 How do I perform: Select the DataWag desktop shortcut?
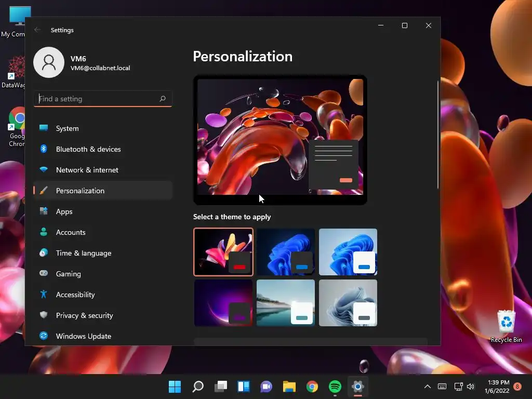14,72
